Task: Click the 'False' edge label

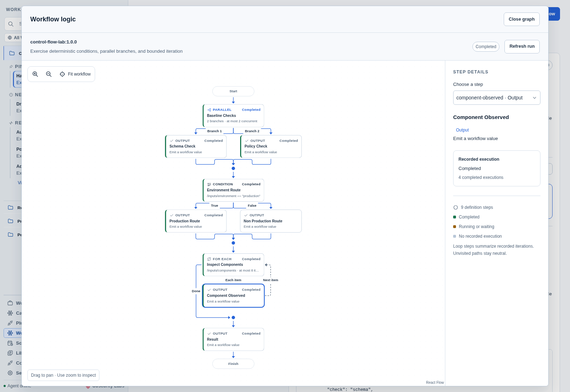Action: [252, 206]
